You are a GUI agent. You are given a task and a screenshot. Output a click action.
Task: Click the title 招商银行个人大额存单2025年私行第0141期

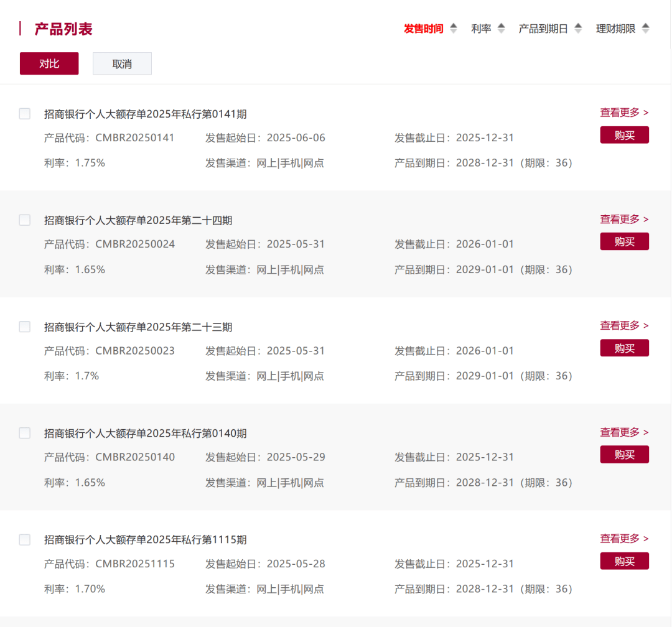coord(145,114)
